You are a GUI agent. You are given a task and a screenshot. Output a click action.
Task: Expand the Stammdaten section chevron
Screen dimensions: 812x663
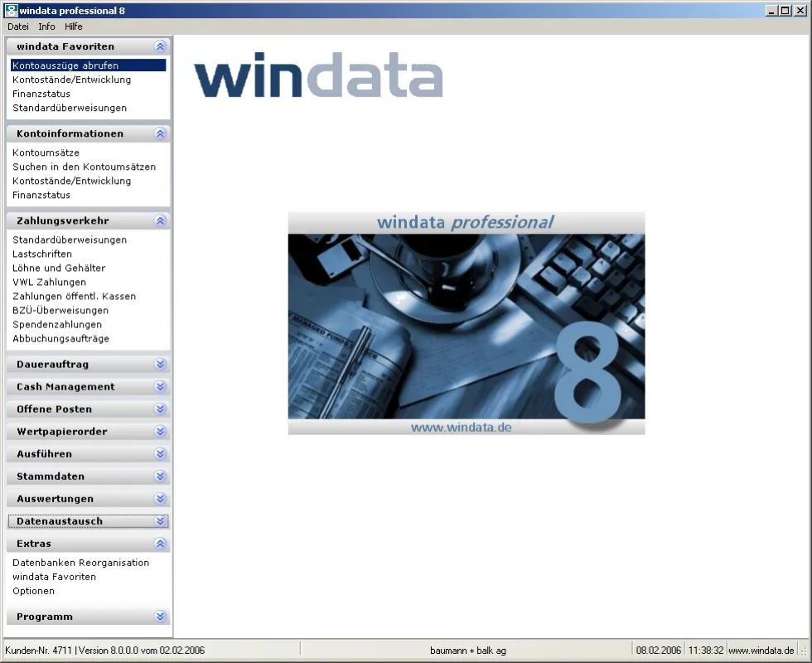(x=160, y=476)
